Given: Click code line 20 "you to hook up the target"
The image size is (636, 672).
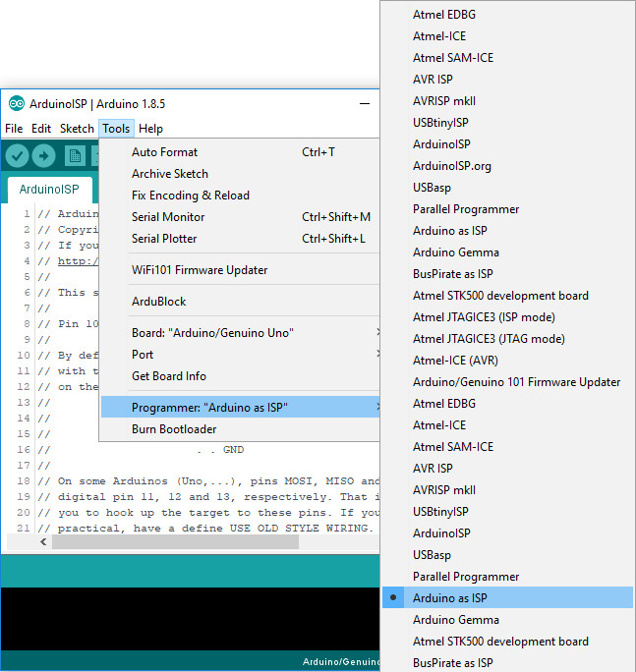Looking at the screenshot, I should point(208,513).
